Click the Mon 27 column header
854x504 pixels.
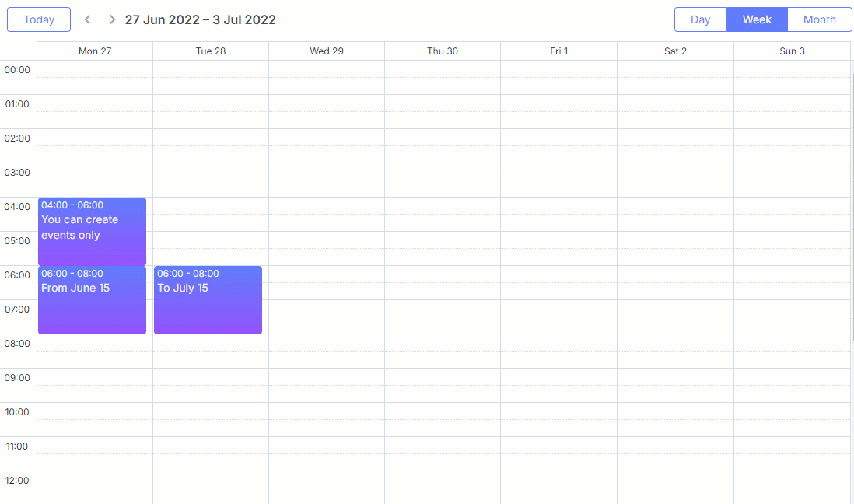point(95,51)
